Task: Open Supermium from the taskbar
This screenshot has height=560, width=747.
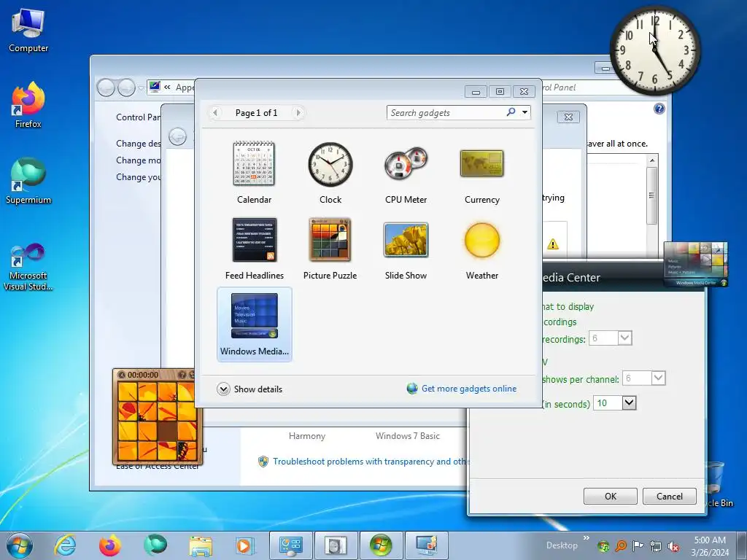Action: tap(155, 545)
